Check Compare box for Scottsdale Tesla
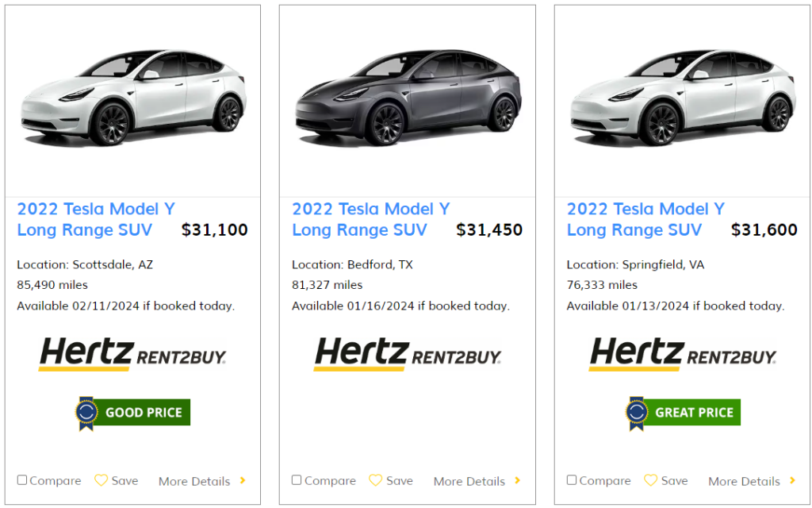The width and height of the screenshot is (812, 508). pyautogui.click(x=22, y=480)
